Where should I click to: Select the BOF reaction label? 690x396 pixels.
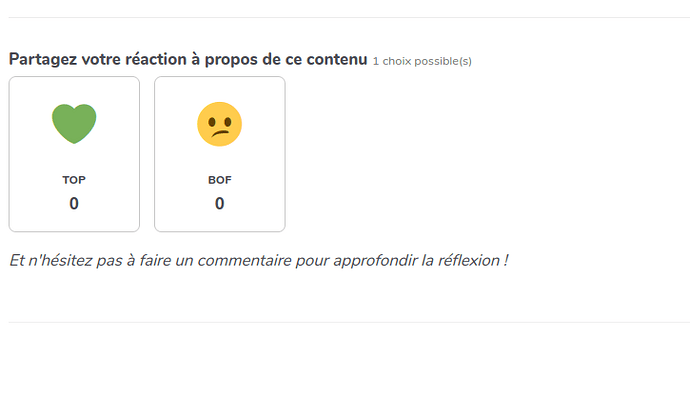[x=220, y=180]
